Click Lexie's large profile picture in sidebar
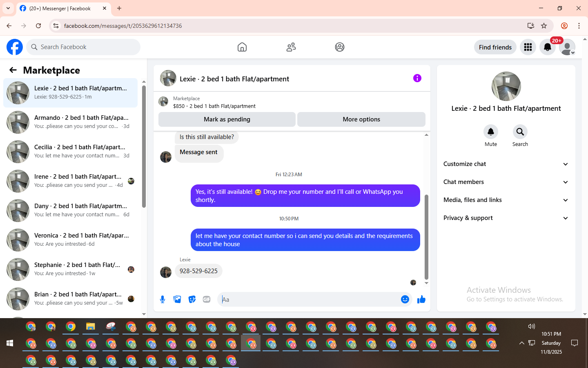Viewport: 588px width, 368px height. pos(506,86)
